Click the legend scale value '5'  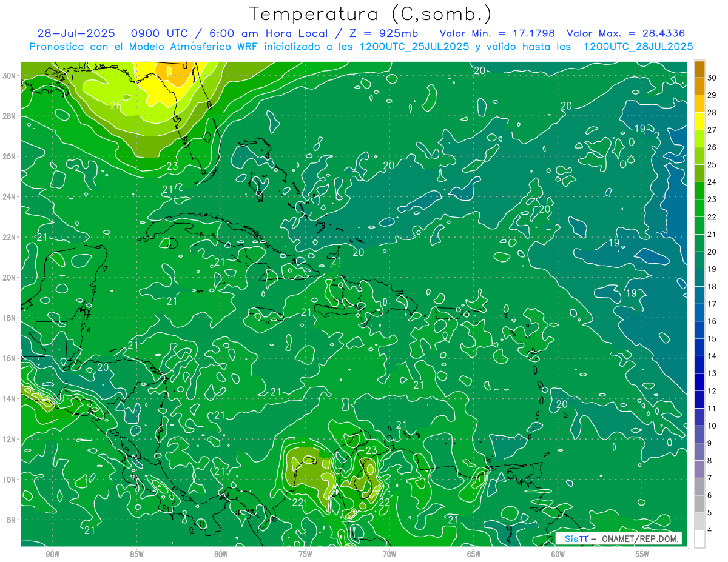710,513
